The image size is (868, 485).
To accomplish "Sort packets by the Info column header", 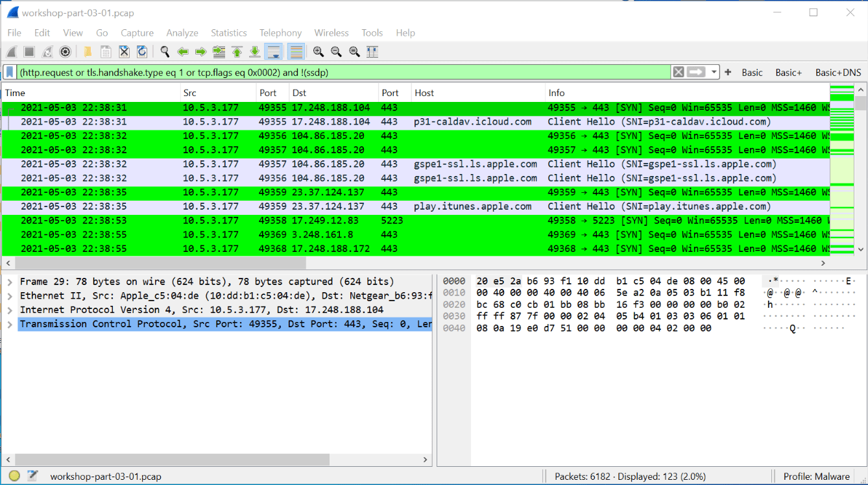I will point(687,93).
